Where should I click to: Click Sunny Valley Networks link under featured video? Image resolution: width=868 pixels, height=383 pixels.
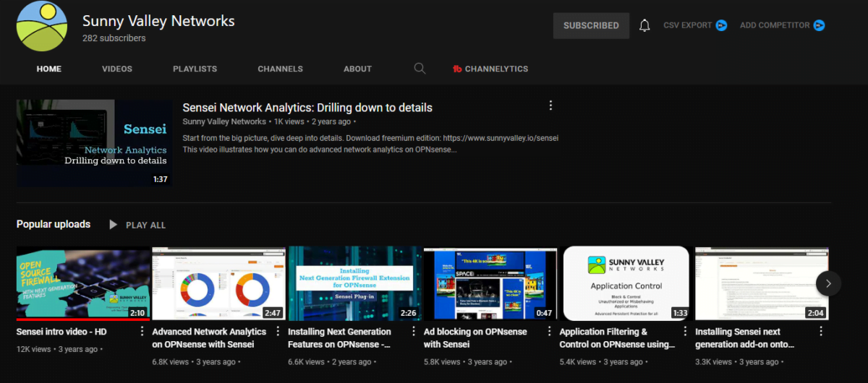[x=224, y=121]
